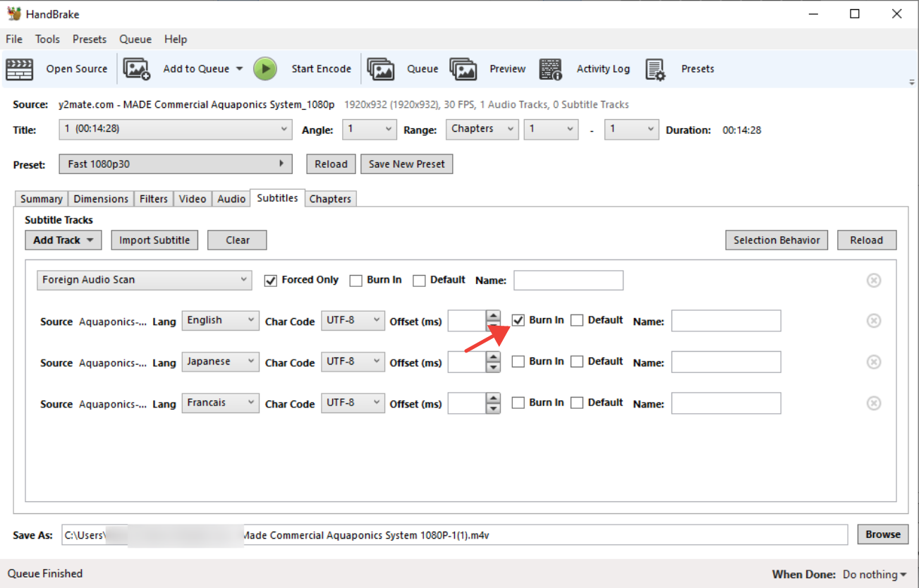The height and width of the screenshot is (588, 919).
Task: Expand the Add to Queue dropdown arrow
Action: coord(239,69)
